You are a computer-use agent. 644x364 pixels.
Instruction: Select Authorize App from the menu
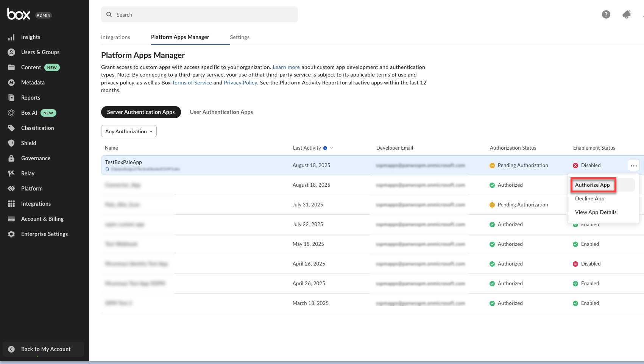(592, 185)
